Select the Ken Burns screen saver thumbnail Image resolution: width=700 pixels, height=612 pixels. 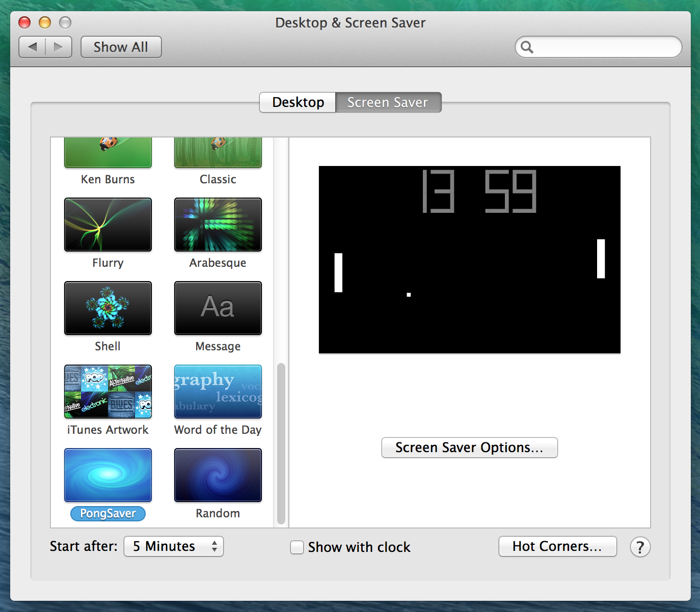(x=108, y=152)
